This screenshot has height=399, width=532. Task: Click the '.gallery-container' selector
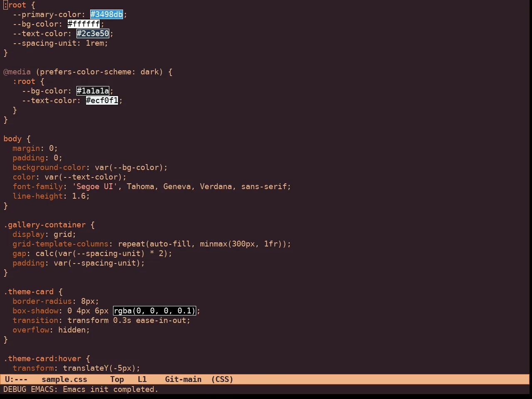click(x=44, y=224)
